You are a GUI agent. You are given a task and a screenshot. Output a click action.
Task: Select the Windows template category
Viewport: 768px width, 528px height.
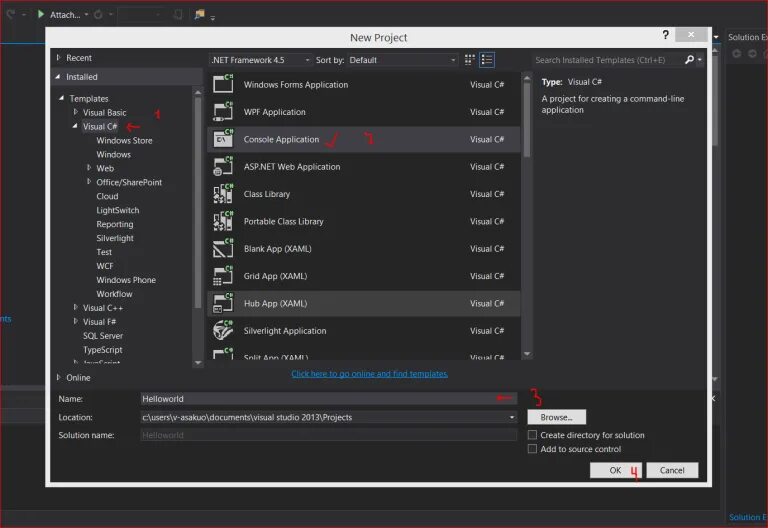pos(114,154)
